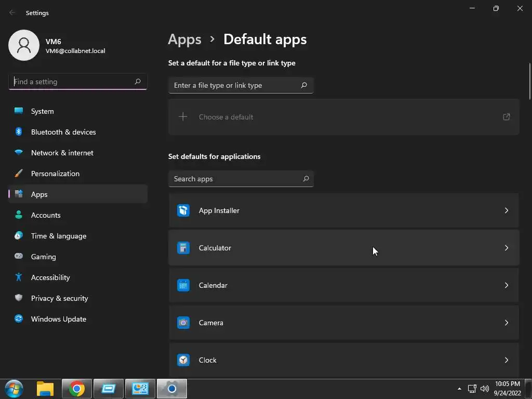The width and height of the screenshot is (532, 399).
Task: Click the App Installer icon
Action: tap(183, 210)
